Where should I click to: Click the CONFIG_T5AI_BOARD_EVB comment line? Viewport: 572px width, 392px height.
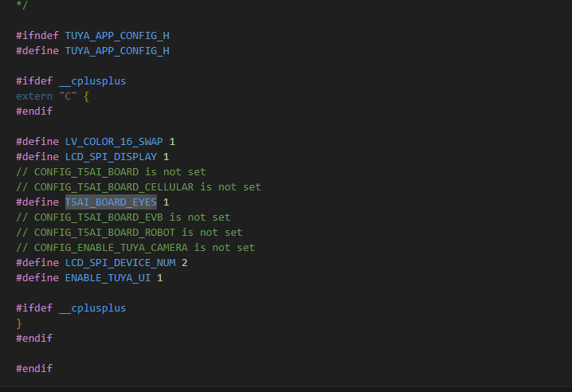123,218
